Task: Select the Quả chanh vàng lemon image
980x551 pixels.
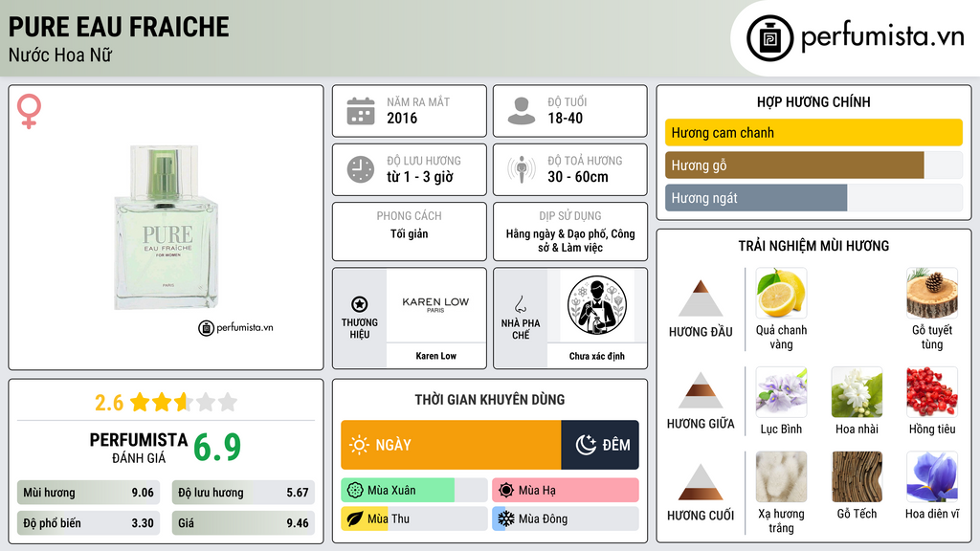Action: pos(781,293)
